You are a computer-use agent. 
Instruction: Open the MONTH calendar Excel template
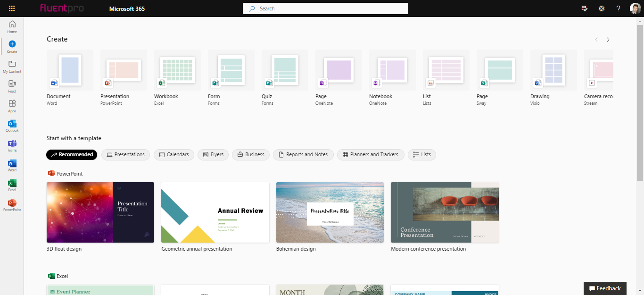(x=330, y=290)
